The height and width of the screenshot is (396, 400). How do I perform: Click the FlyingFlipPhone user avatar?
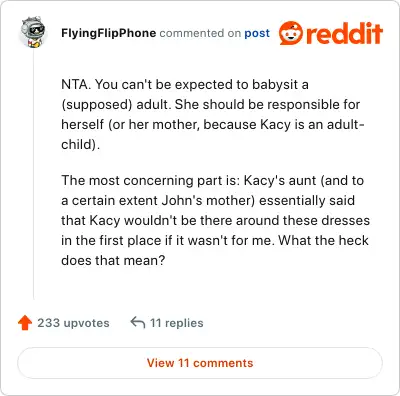(x=33, y=32)
